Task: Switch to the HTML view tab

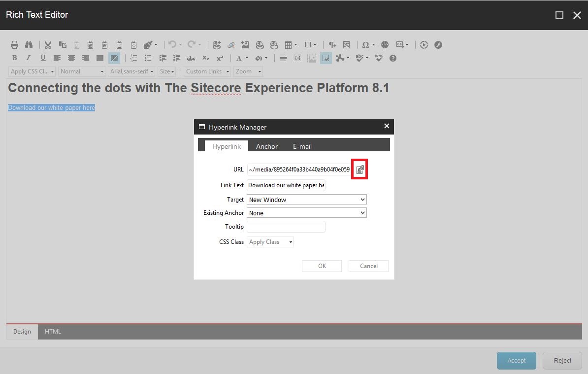Action: [x=53, y=332]
